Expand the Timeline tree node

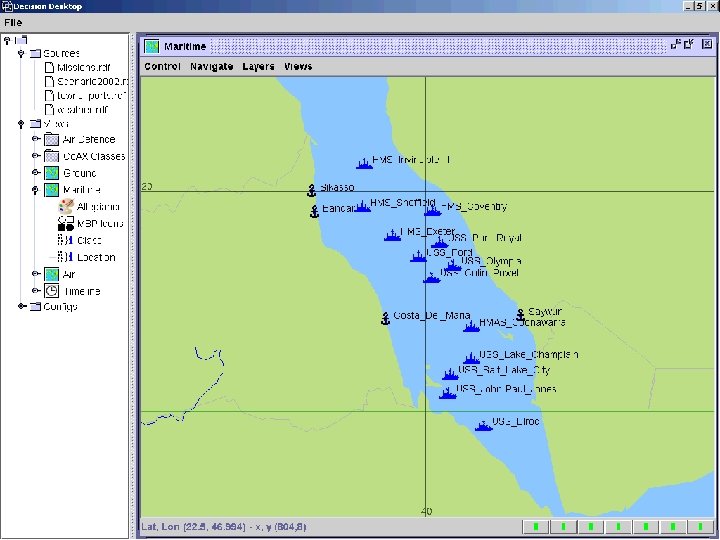[x=35, y=291]
